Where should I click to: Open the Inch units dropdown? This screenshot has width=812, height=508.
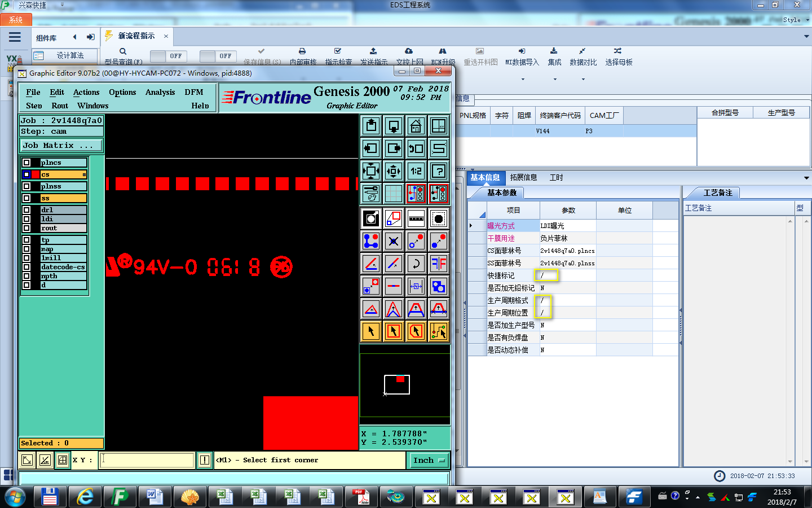tap(429, 461)
